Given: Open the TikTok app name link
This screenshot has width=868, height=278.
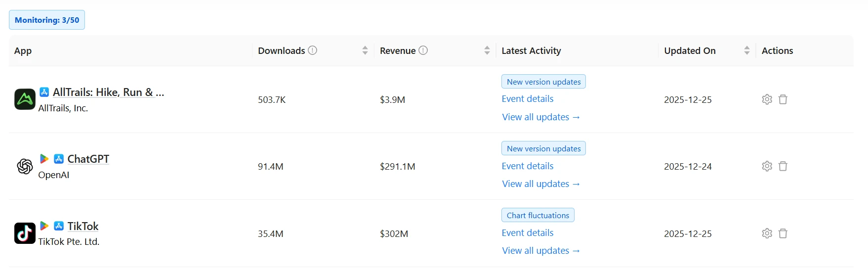Looking at the screenshot, I should coord(83,226).
